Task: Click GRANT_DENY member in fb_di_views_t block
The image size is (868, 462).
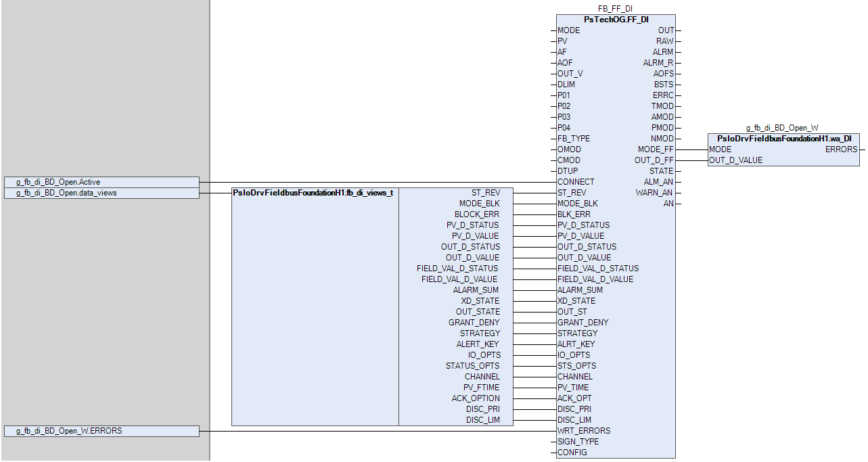Action: (474, 323)
